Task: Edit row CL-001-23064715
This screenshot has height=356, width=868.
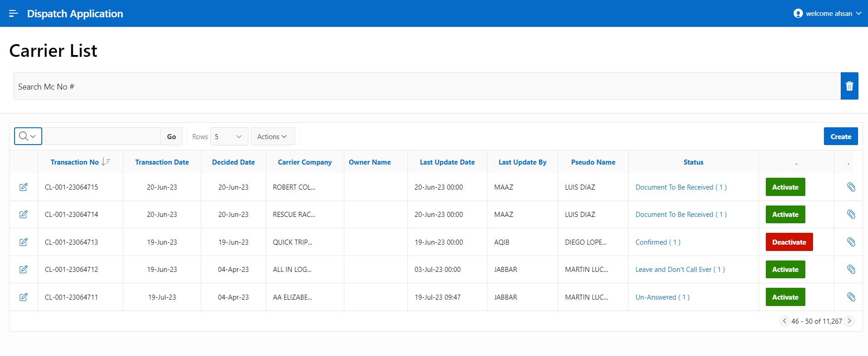Action: click(24, 187)
